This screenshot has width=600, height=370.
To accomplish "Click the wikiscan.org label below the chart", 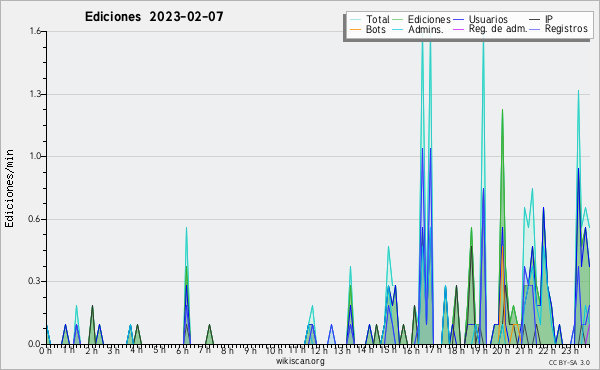I will (300, 361).
